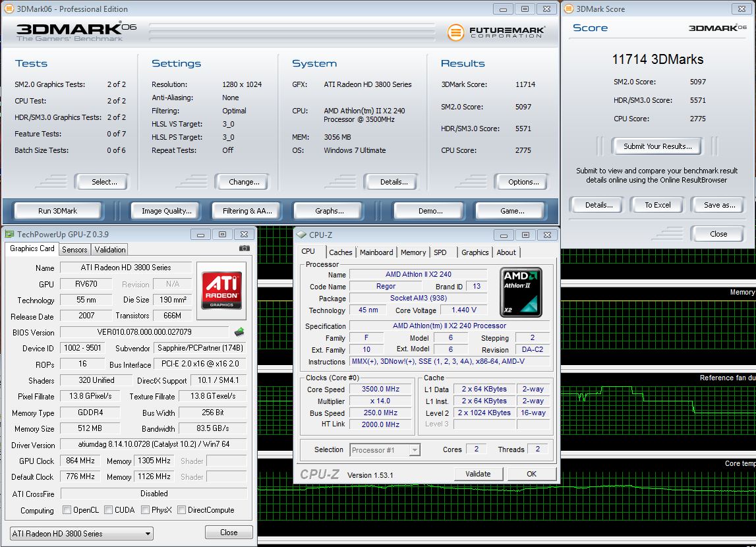Open the Graphs dialog

coord(330,211)
